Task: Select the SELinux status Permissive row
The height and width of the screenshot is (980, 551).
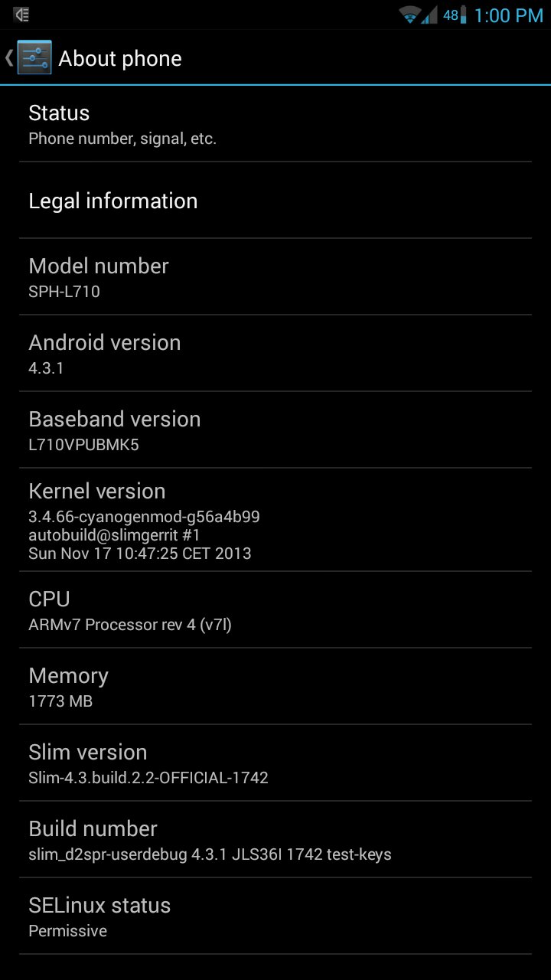Action: point(275,916)
